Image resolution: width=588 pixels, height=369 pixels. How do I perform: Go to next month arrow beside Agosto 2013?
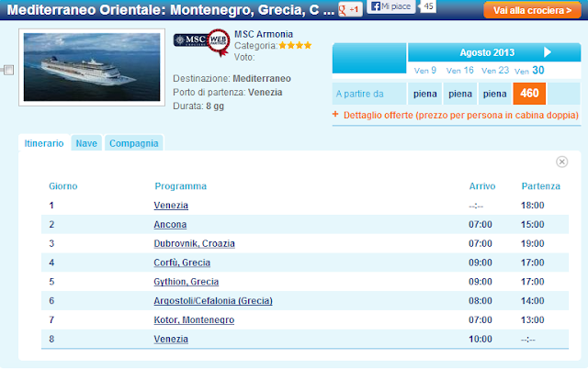(548, 52)
